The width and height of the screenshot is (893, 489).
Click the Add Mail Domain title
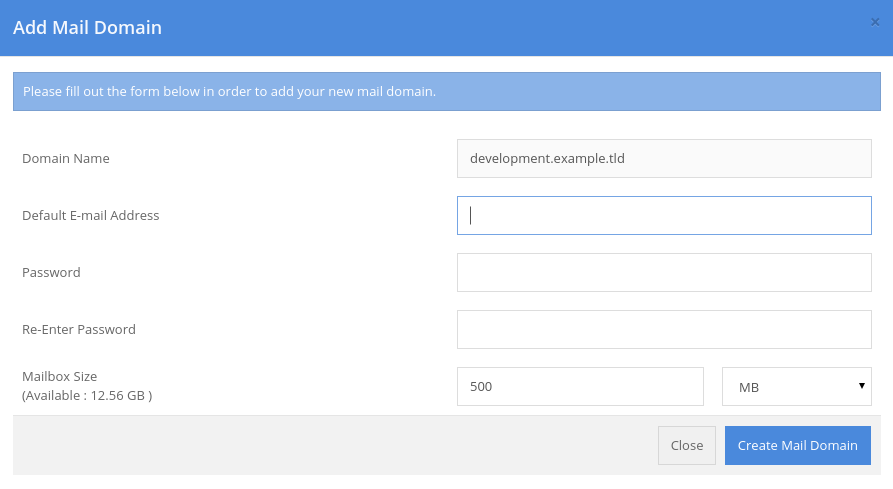click(87, 27)
